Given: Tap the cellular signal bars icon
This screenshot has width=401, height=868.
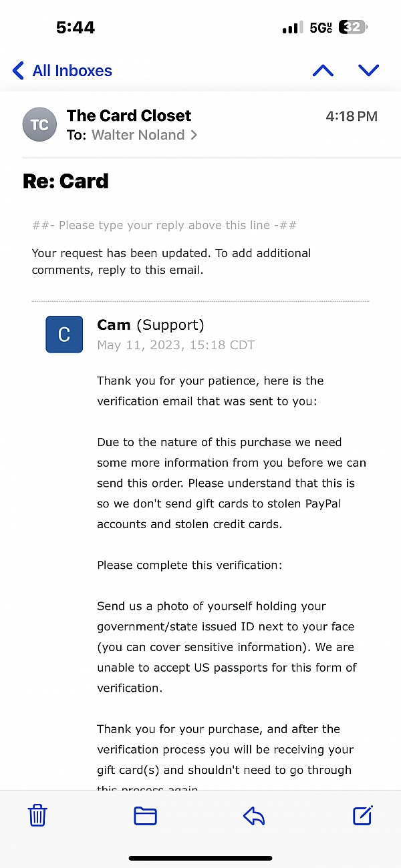Looking at the screenshot, I should tap(292, 27).
